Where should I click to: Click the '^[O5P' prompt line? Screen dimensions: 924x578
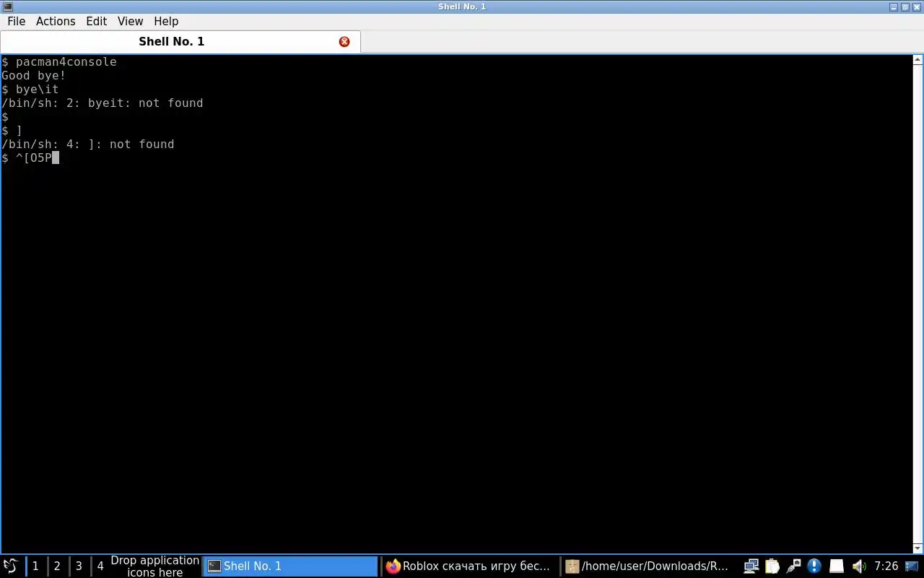click(x=30, y=158)
